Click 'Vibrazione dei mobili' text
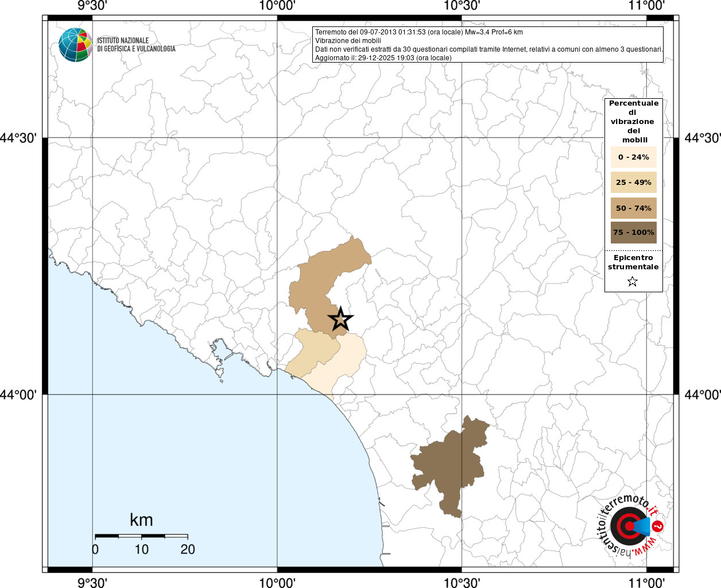This screenshot has width=721, height=588. (348, 41)
